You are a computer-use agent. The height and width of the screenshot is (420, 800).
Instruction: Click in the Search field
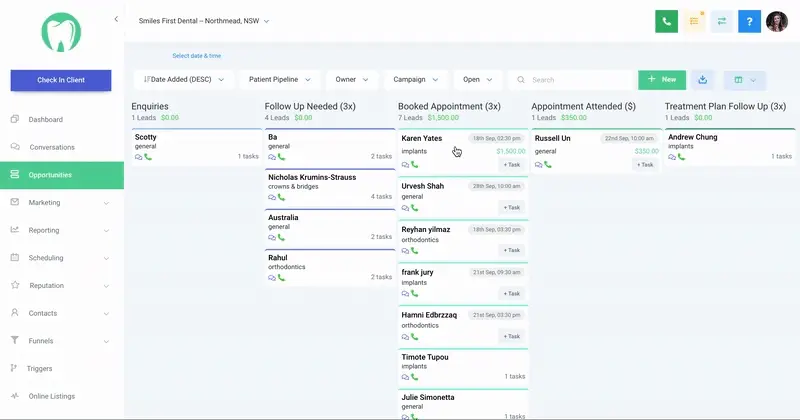click(x=570, y=80)
